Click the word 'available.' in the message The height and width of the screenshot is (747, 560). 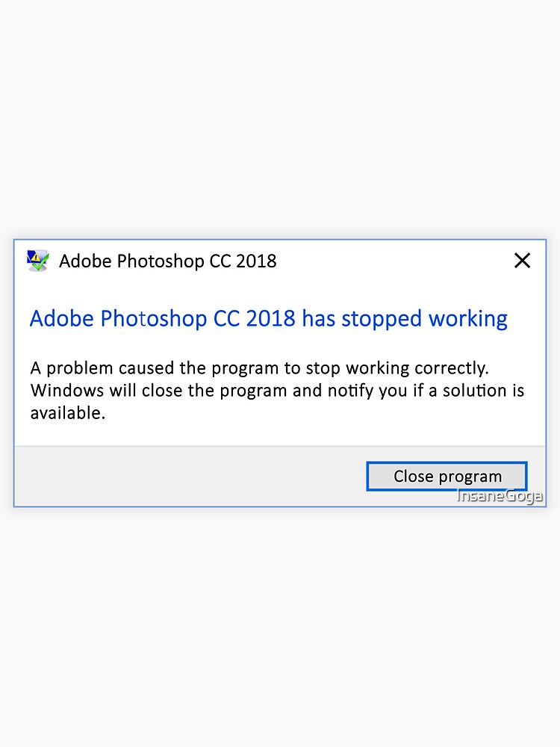[67, 412]
